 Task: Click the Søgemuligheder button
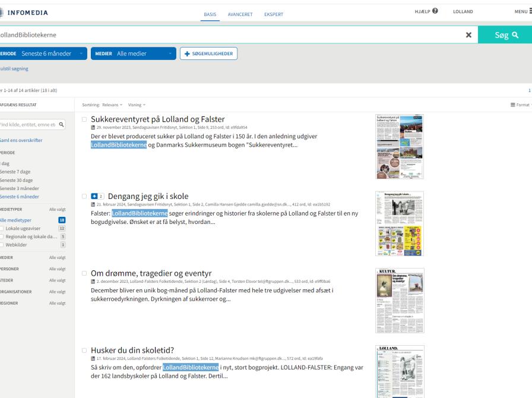click(x=208, y=54)
